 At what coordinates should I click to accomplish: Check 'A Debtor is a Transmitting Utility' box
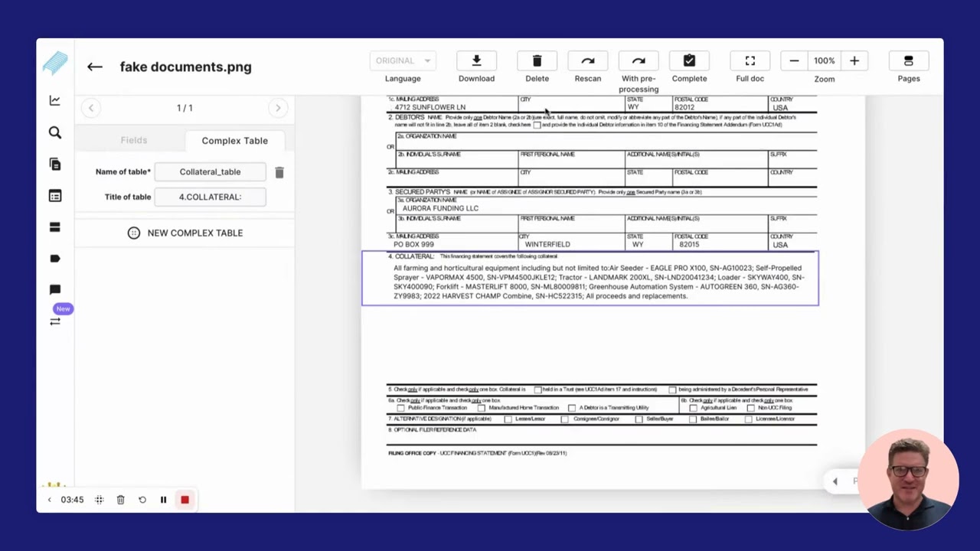coord(572,408)
